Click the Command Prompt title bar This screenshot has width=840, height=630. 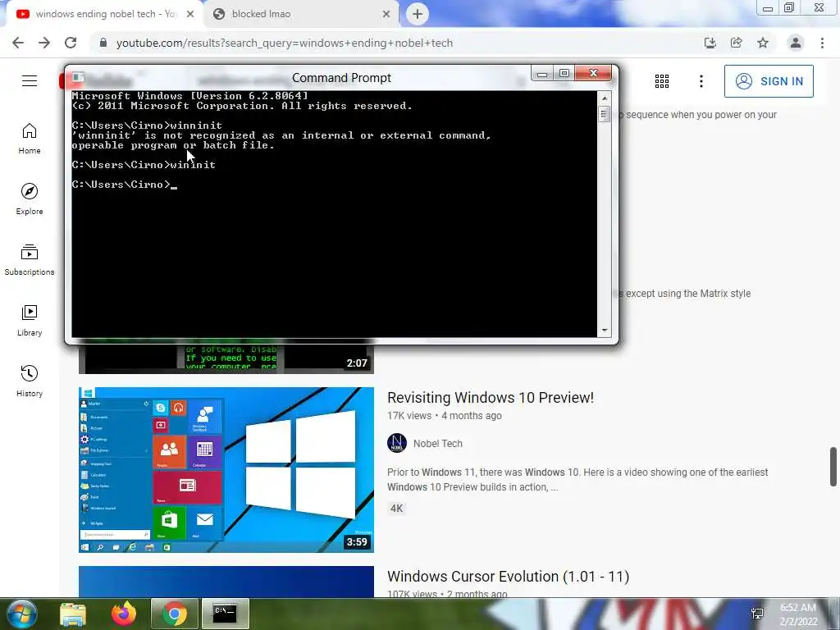(341, 78)
